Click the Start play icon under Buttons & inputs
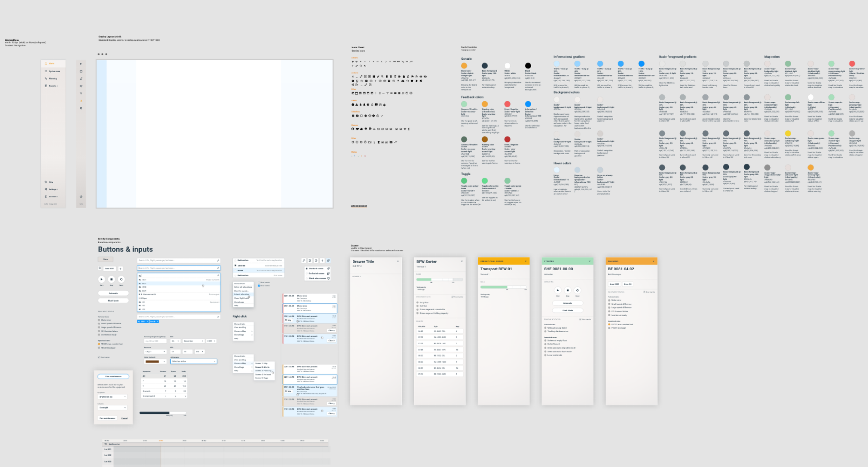This screenshot has height=467, width=868. coord(101,279)
